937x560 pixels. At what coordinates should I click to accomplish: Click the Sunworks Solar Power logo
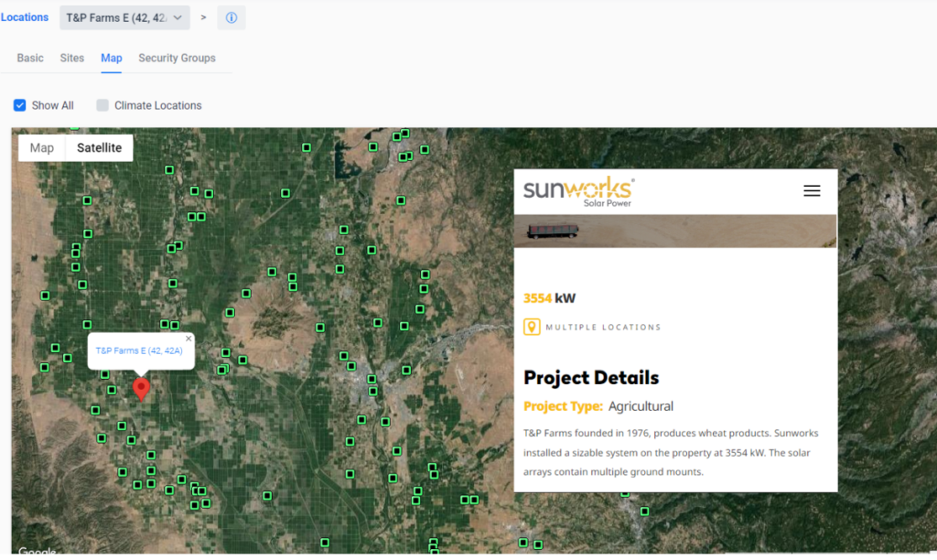[x=578, y=191]
